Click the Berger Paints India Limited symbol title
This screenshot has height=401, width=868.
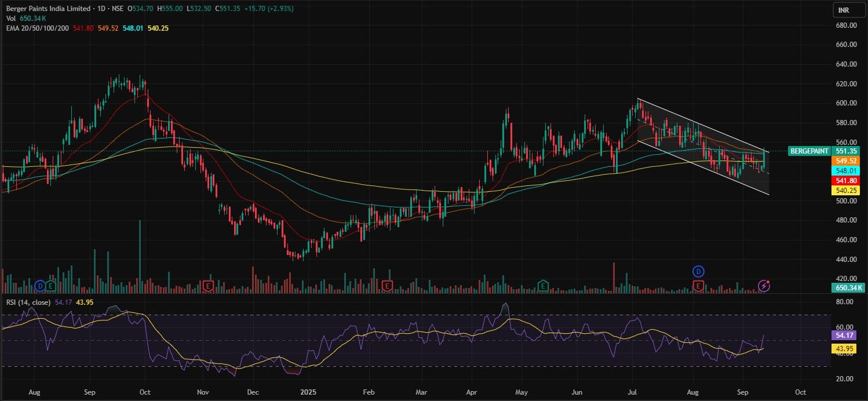point(46,9)
